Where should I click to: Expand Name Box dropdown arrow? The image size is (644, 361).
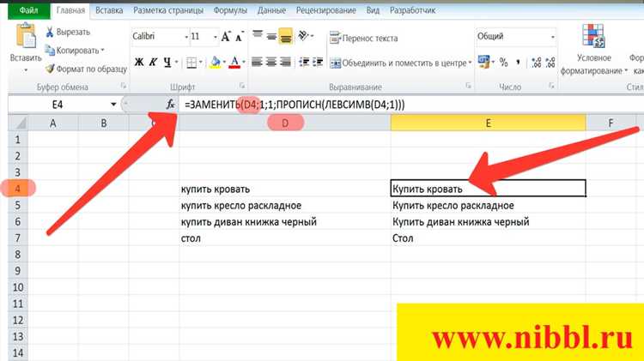click(x=113, y=105)
